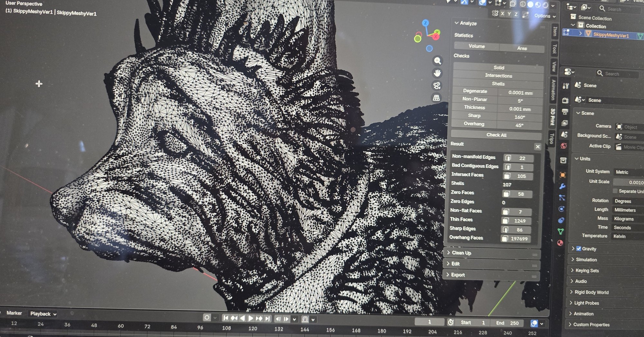Viewport: 644px width, 337px height.
Task: Click the play animation button
Action: coord(251,319)
